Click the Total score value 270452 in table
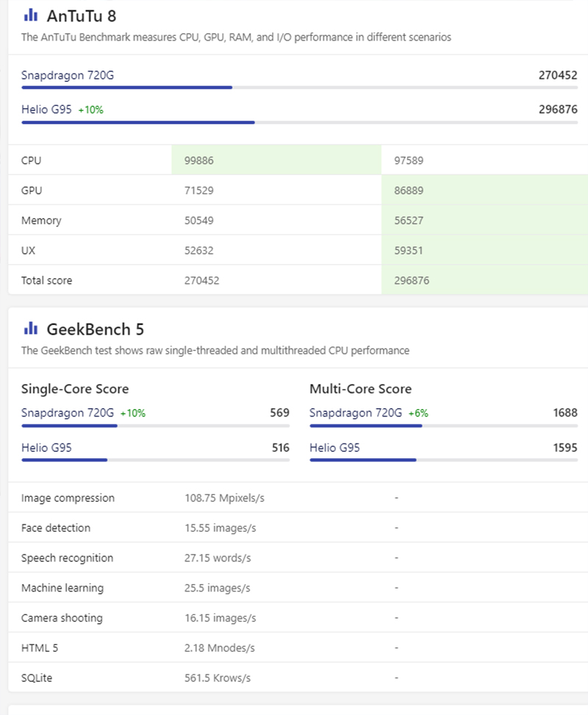Screen dimensions: 588x715 (x=202, y=280)
